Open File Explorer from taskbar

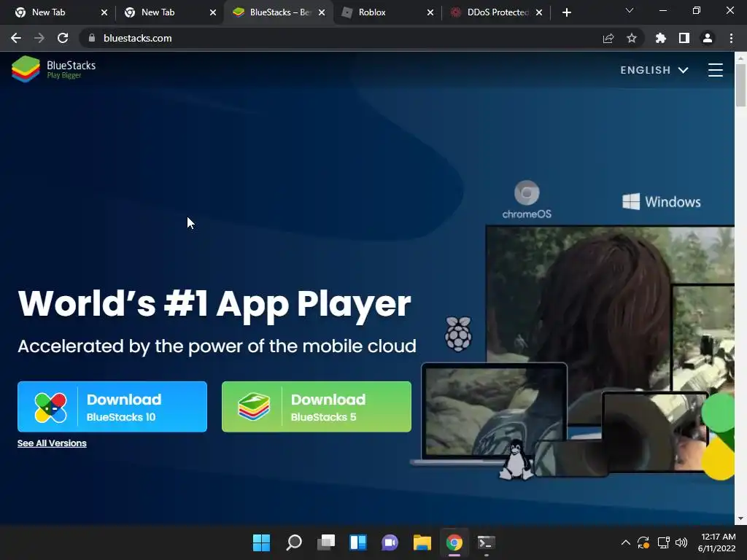point(422,542)
